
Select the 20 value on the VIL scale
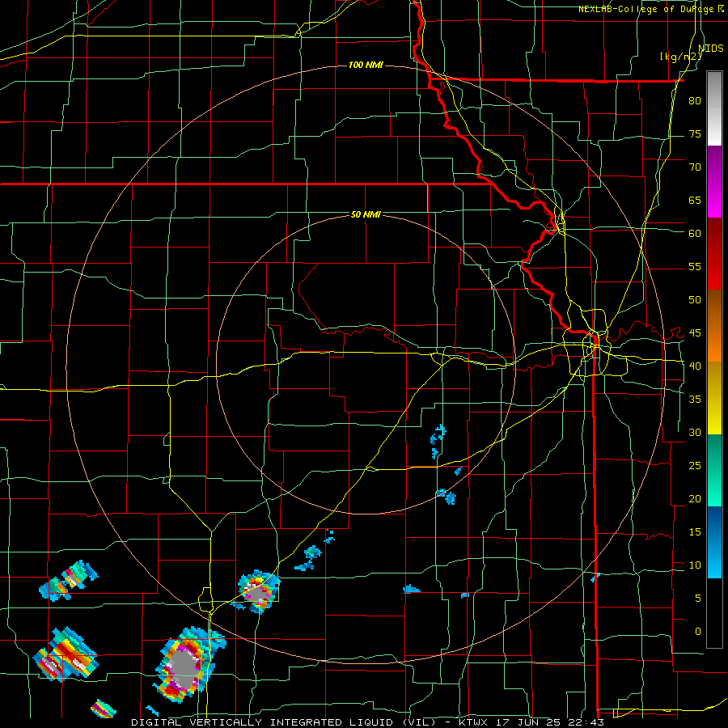(695, 499)
